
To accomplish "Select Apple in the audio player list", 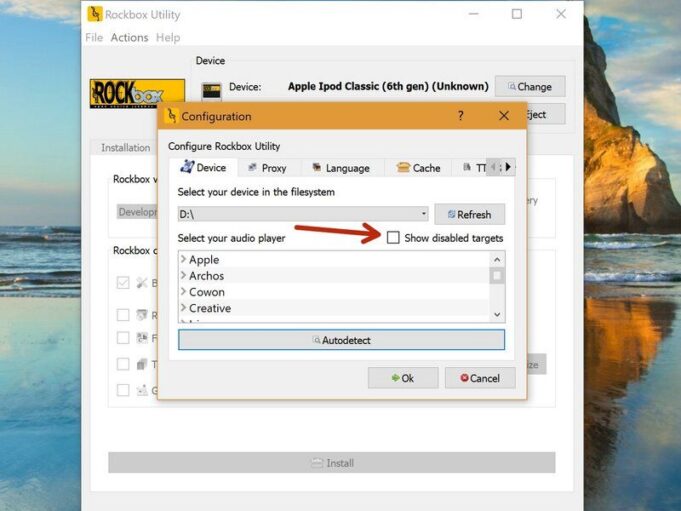I will pos(204,260).
